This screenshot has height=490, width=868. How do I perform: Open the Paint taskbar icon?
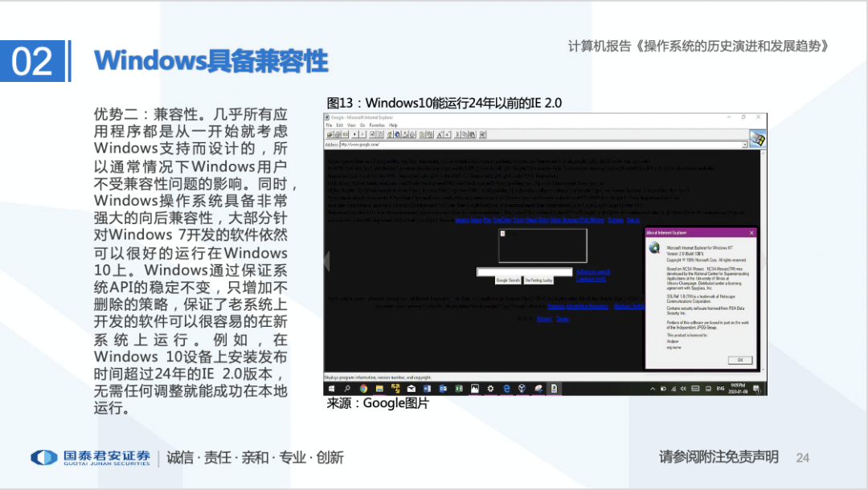538,389
